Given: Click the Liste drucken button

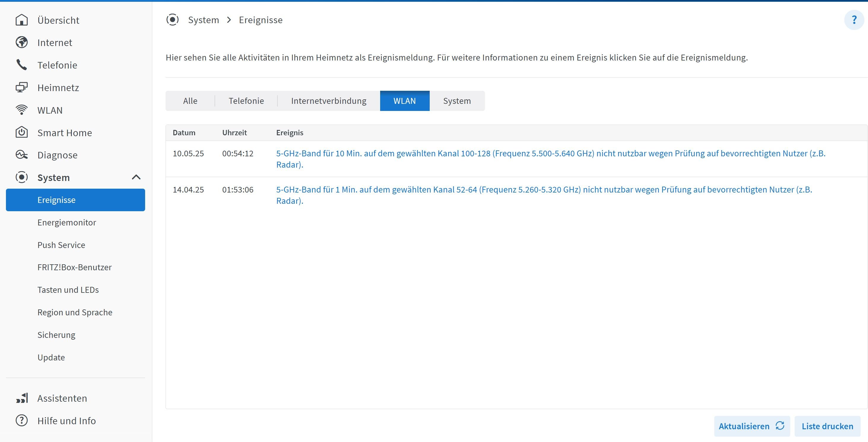Looking at the screenshot, I should click(827, 426).
